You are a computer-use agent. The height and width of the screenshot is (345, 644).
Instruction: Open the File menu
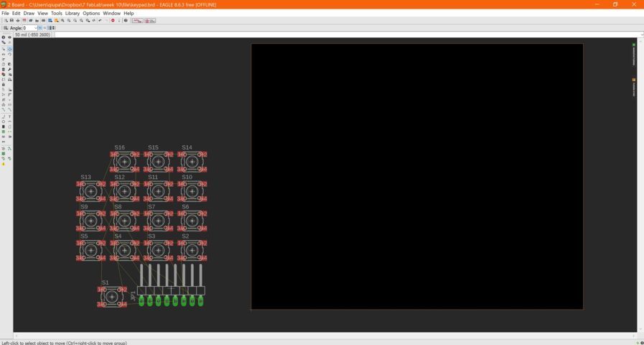[5, 13]
